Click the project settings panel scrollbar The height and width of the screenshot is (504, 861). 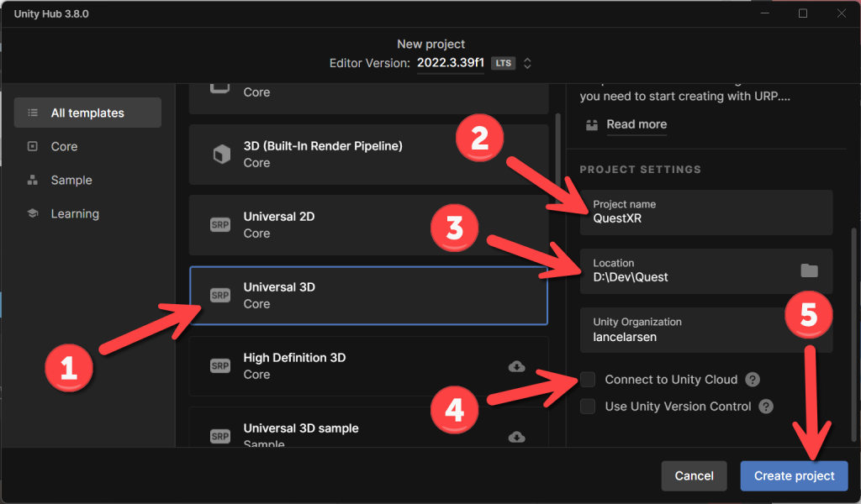tap(853, 333)
